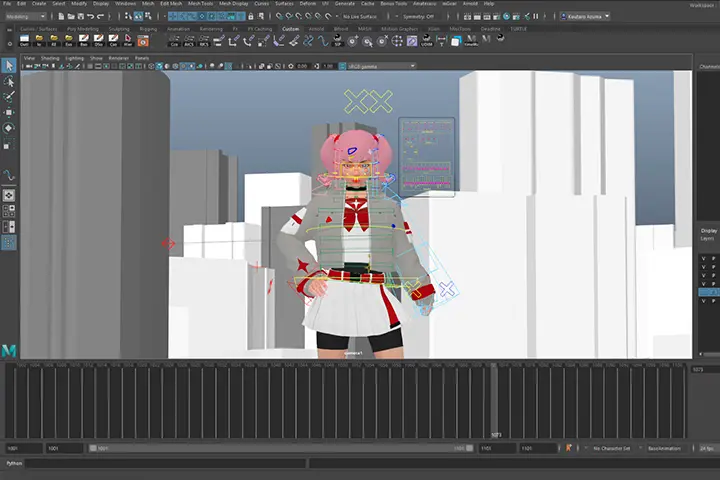
Task: Create a new scene with the New file icon
Action: pos(61,17)
